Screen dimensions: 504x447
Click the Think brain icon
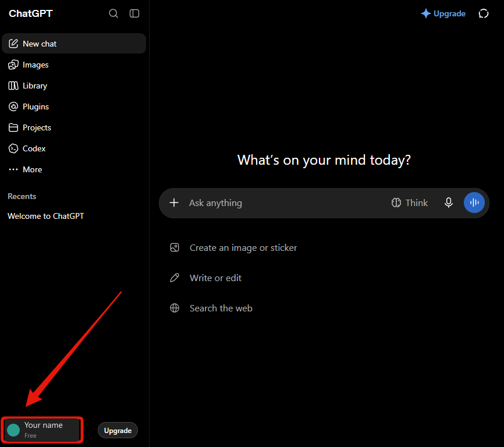(396, 203)
